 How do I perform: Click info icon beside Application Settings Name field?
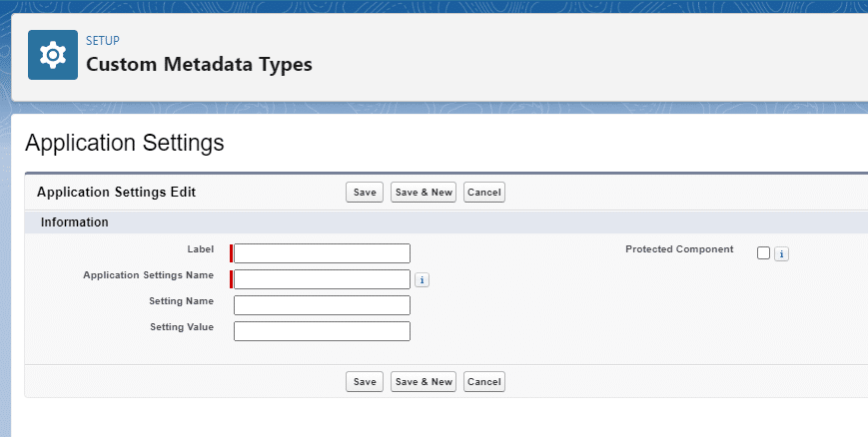(x=422, y=280)
